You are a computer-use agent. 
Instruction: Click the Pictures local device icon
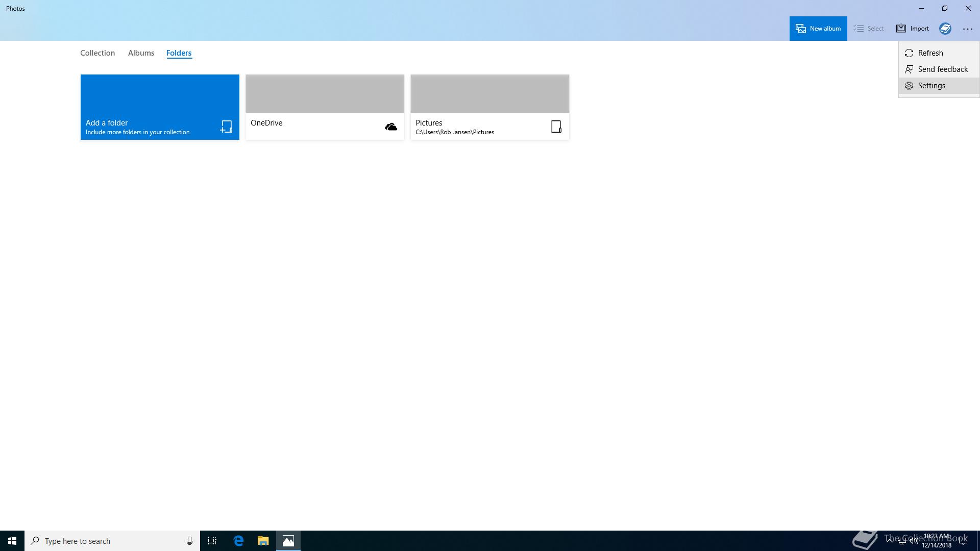pyautogui.click(x=556, y=127)
